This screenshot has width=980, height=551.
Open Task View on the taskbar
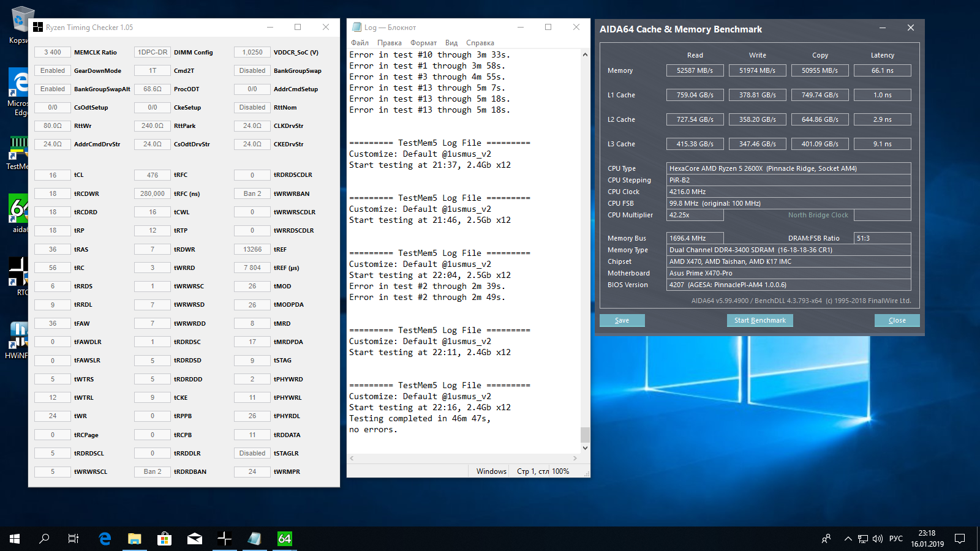pos(73,539)
